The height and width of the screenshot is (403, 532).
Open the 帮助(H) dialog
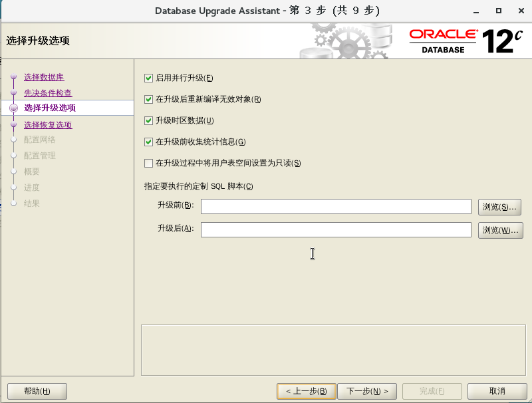tap(37, 391)
